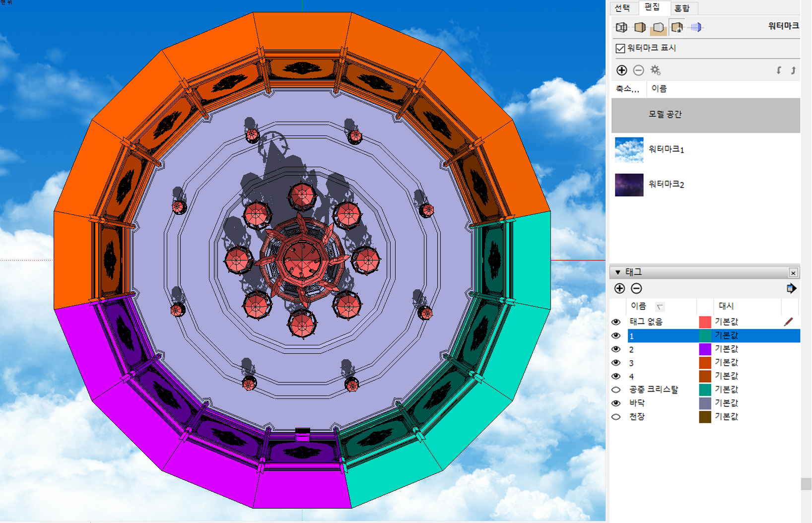
Task: Show the 공중 크리스탈 tag
Action: 616,390
